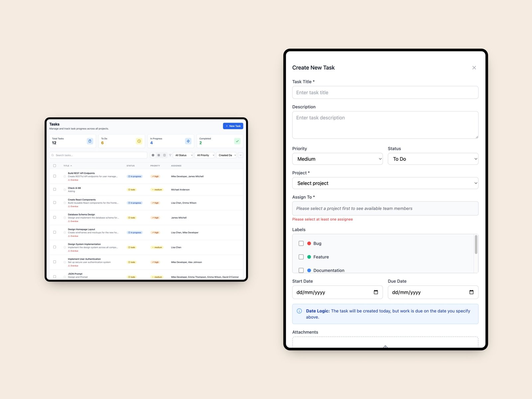Viewport: 532px width, 399px height.
Task: Switch to the third column-layout view tab
Action: point(164,155)
